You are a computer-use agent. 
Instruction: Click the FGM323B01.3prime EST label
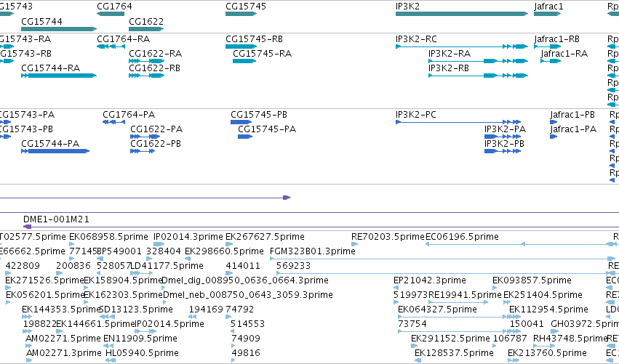coord(313,251)
